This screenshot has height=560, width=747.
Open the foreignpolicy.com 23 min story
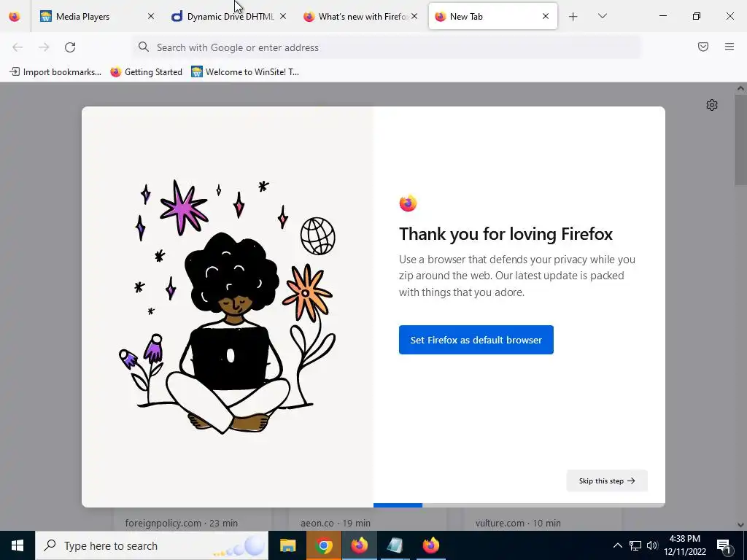coord(181,523)
